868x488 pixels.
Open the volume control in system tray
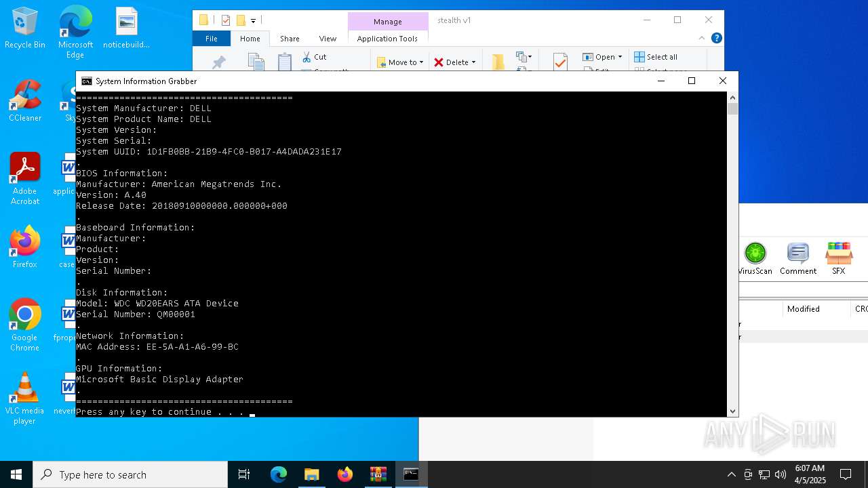point(781,474)
